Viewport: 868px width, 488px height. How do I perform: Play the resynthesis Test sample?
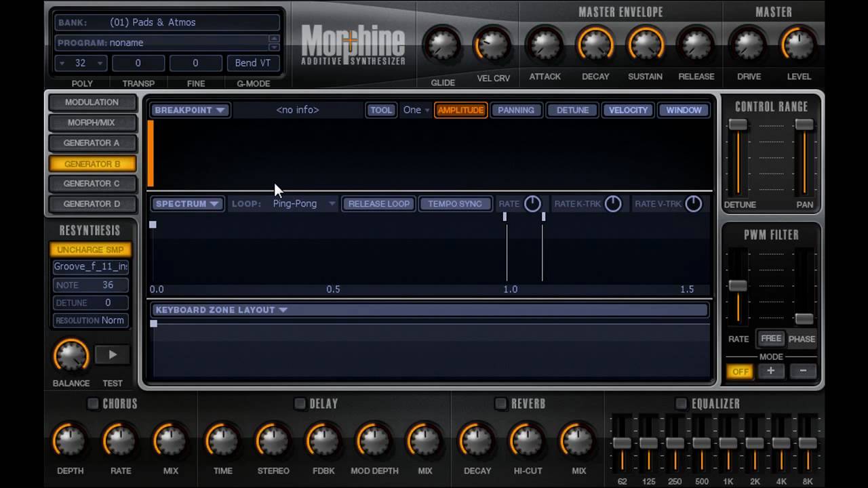point(113,354)
